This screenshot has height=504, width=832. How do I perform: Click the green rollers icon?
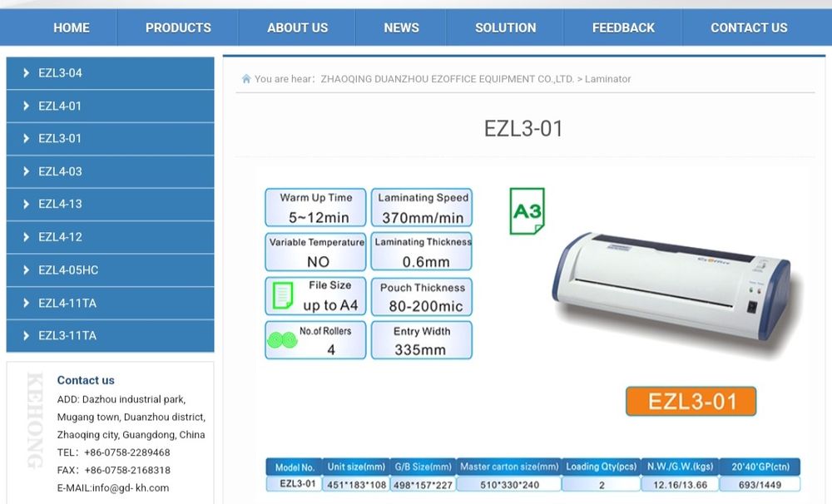click(x=282, y=340)
